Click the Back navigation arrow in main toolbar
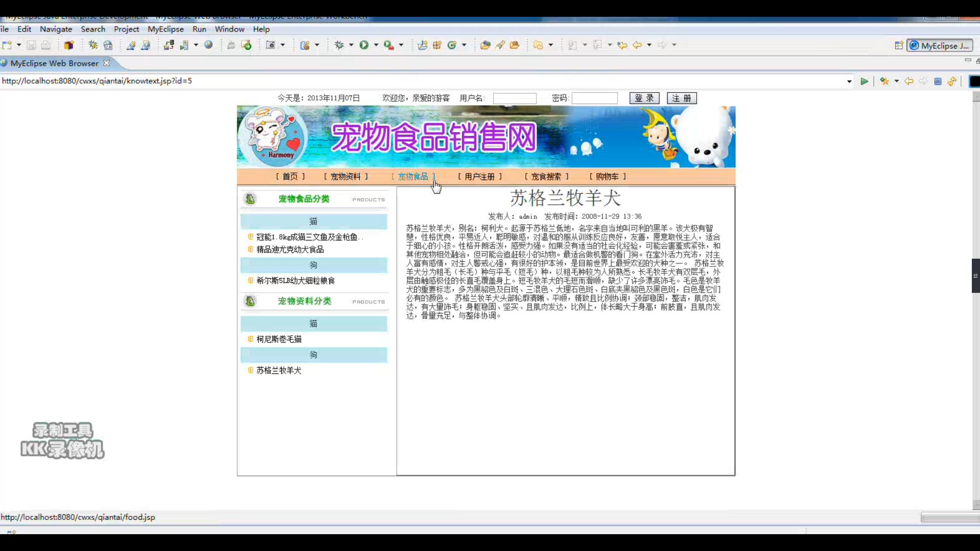The image size is (980, 551). pos(637,45)
